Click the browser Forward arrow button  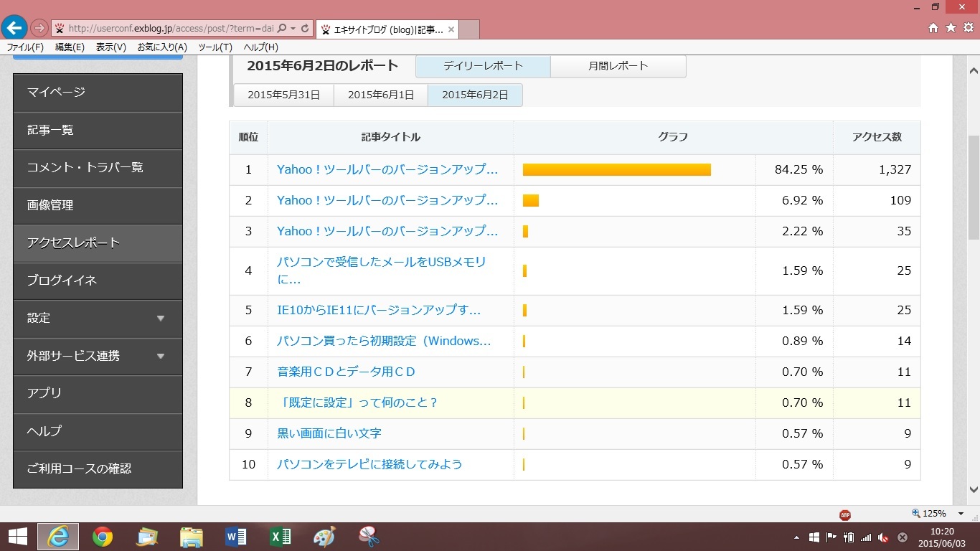coord(39,28)
